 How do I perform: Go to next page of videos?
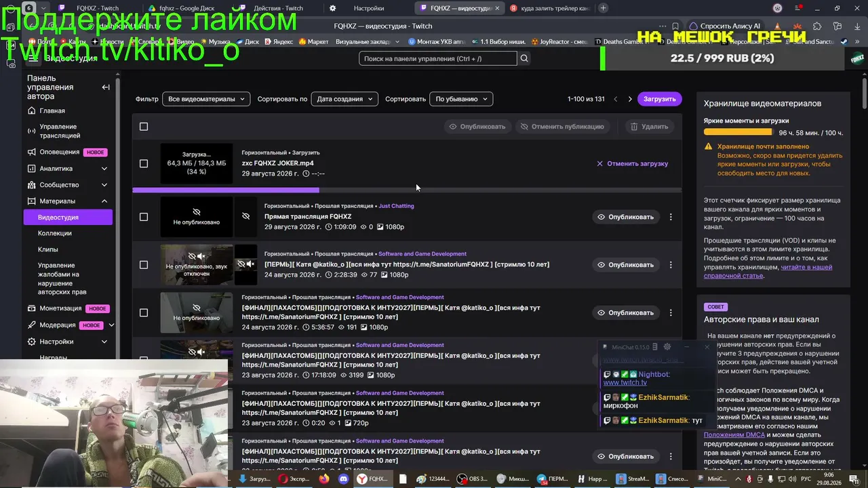click(x=630, y=99)
